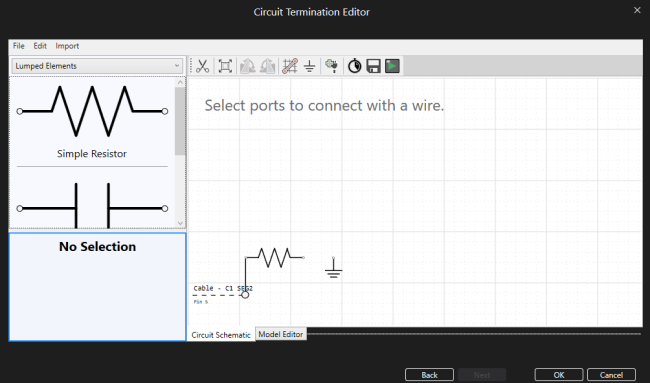Click the element list scrollbar thumb
The height and width of the screenshot is (383, 650).
coord(180,121)
